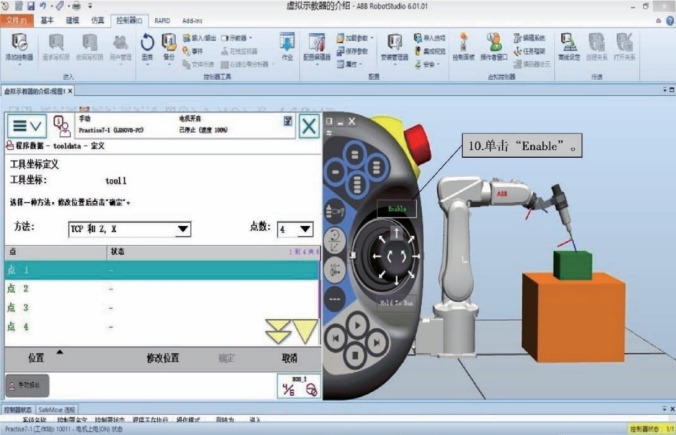Click the offline settings icon in transfer group
Viewport: 676px width, 435px height.
569,47
